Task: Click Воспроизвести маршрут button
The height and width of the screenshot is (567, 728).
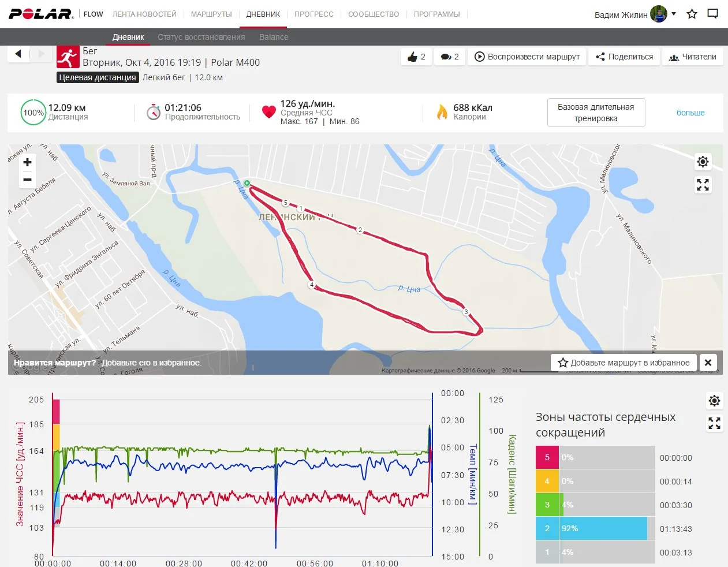Action: tap(527, 57)
